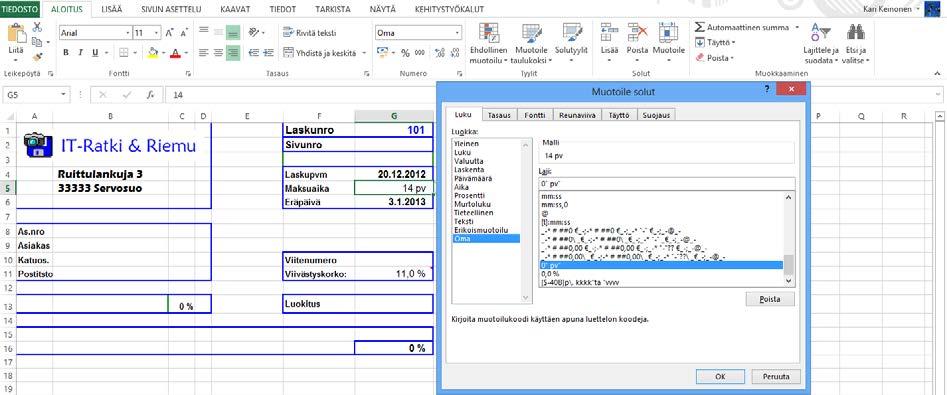Set bottom vertical alignment

[233, 32]
